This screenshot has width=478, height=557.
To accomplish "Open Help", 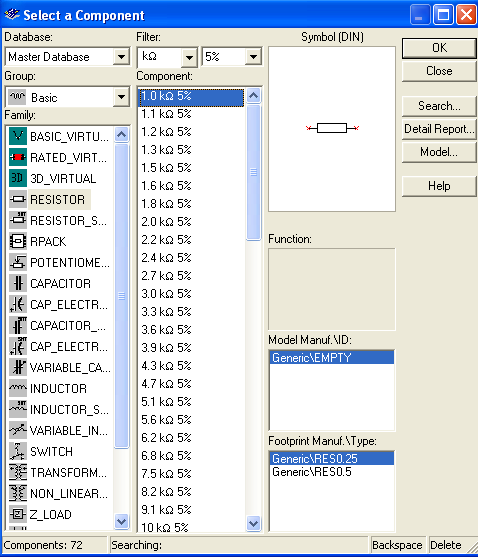I will 439,186.
